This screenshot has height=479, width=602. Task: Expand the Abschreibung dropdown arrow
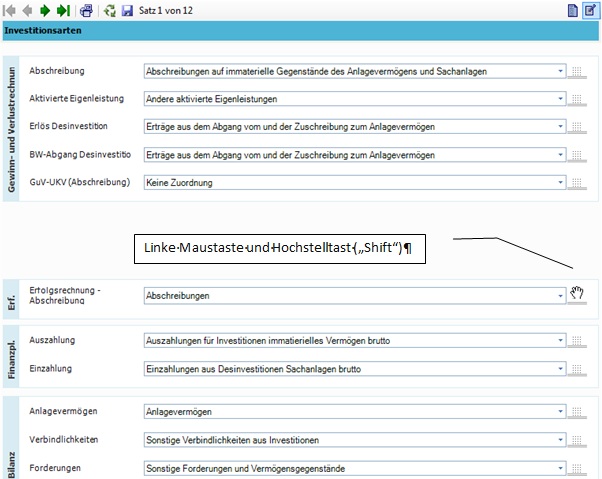point(560,71)
